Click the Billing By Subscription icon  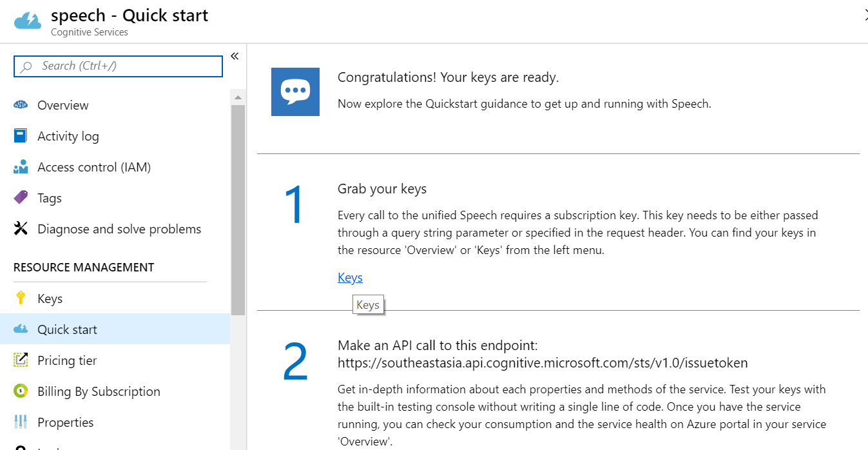click(x=21, y=391)
